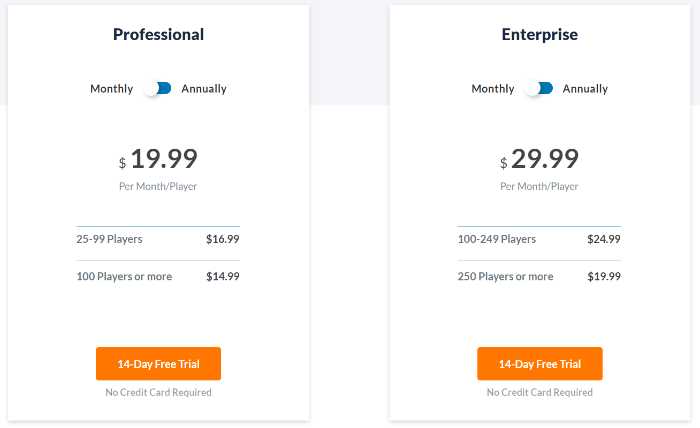
Task: Toggle the Professional plan billing switch
Action: point(158,89)
